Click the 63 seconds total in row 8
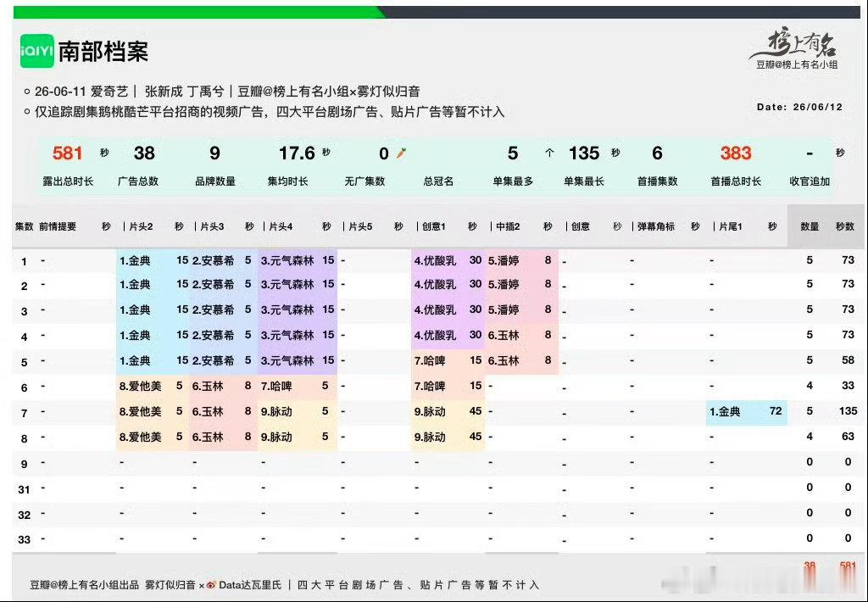Viewport: 868px width, 602px height. pyautogui.click(x=848, y=437)
